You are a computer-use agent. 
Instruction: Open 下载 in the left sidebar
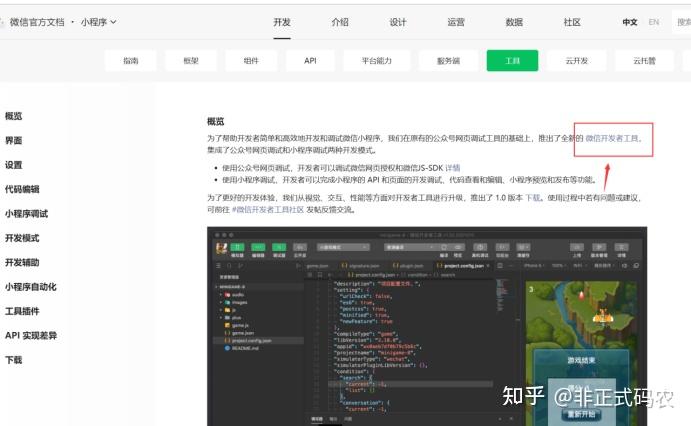(14, 360)
